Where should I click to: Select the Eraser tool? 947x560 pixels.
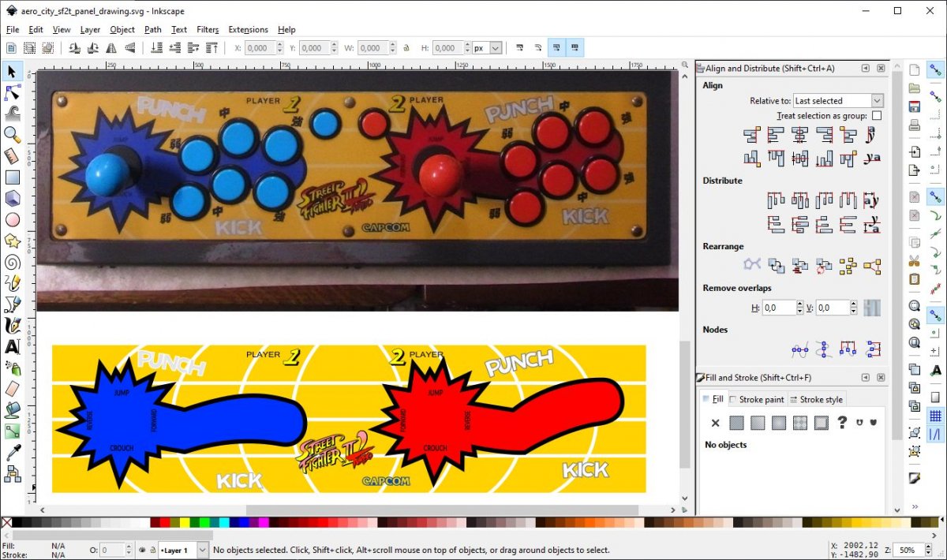12,388
